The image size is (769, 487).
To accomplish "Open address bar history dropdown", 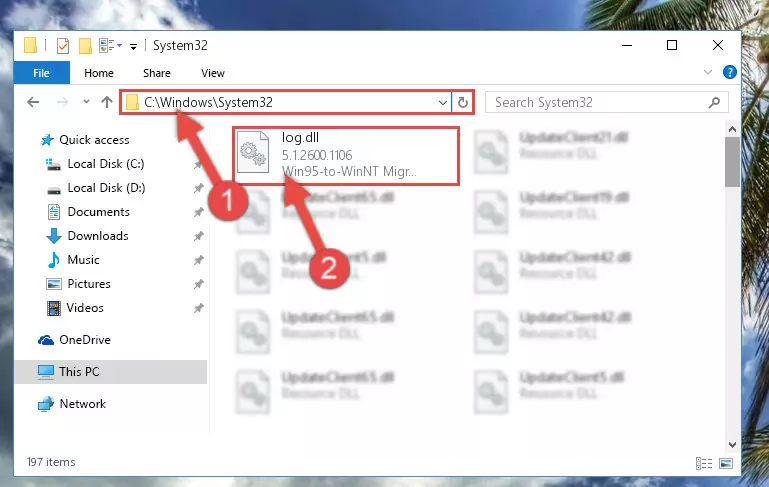I will point(442,103).
